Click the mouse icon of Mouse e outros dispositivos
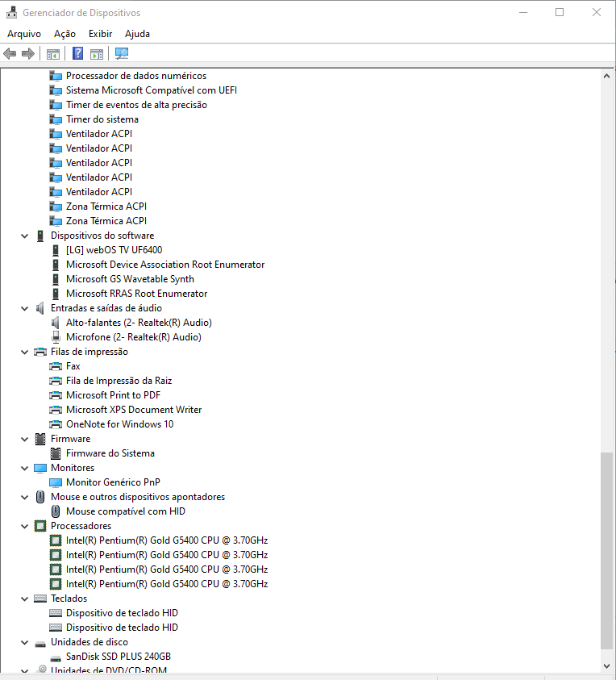Image resolution: width=616 pixels, height=680 pixels. click(x=40, y=497)
